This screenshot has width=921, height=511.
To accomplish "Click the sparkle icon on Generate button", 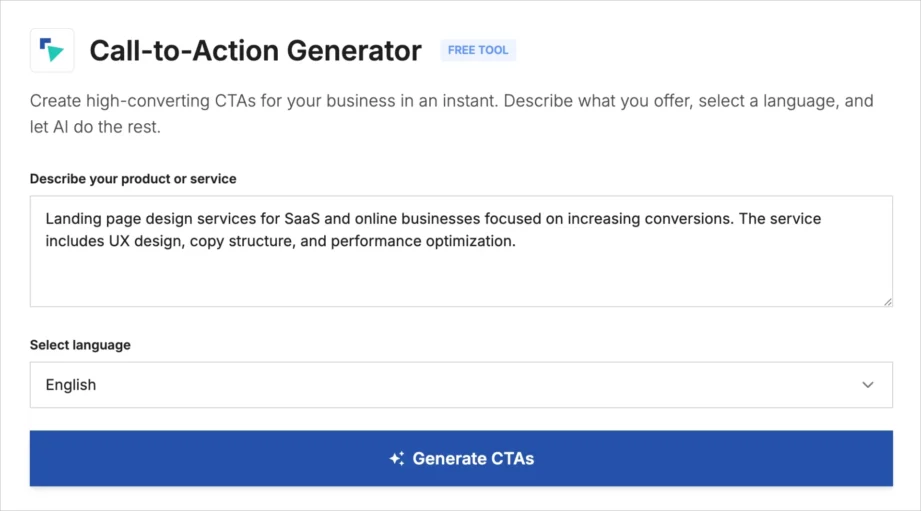I will (397, 459).
